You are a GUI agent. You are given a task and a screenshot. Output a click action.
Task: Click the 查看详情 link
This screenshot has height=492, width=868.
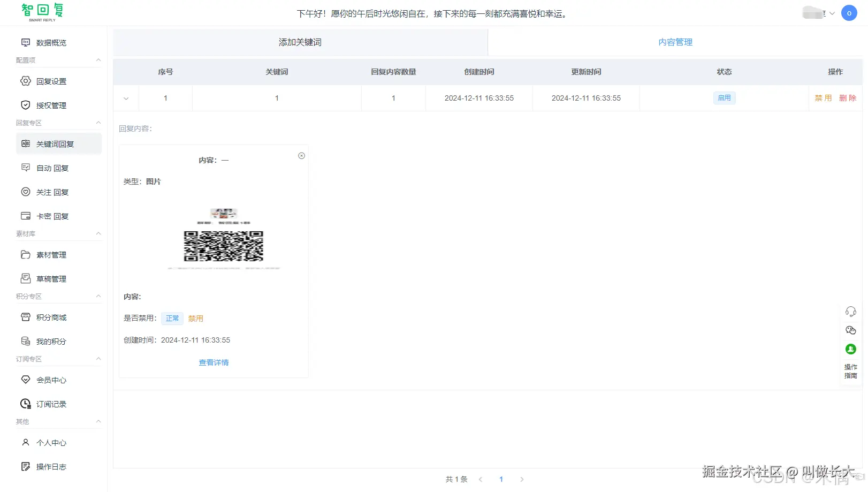pyautogui.click(x=213, y=362)
